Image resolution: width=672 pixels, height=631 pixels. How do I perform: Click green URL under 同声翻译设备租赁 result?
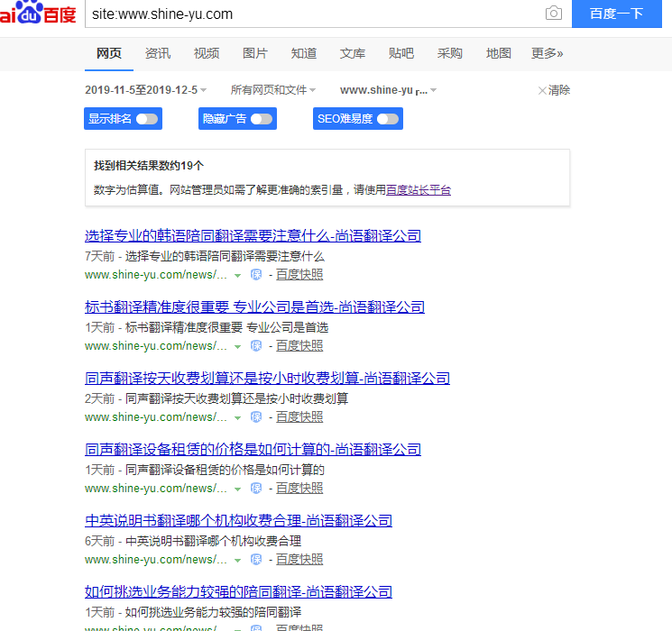pos(156,488)
